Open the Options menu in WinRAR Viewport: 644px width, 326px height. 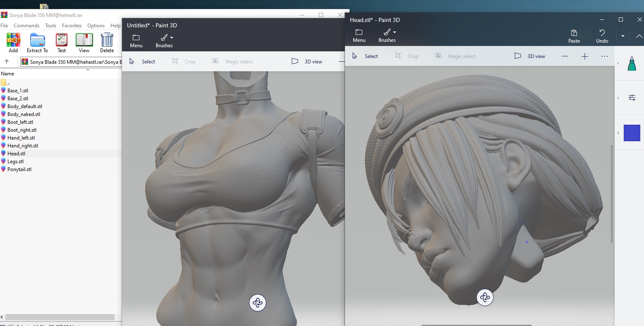tap(96, 25)
